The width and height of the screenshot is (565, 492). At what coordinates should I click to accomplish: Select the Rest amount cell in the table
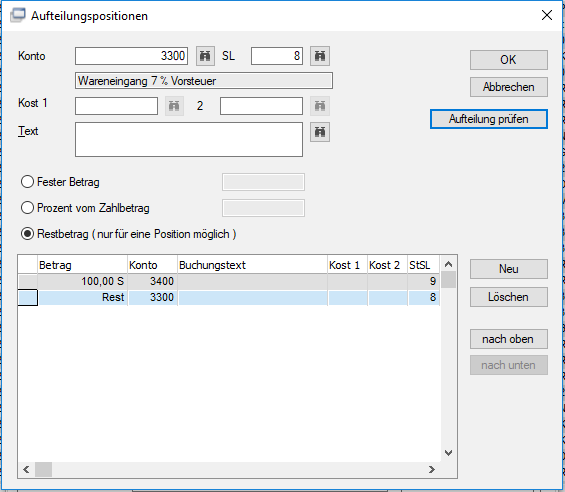(x=83, y=297)
